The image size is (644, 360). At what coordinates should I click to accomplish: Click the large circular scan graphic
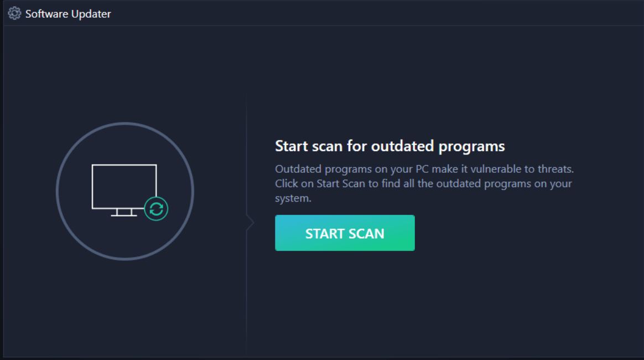[124, 191]
